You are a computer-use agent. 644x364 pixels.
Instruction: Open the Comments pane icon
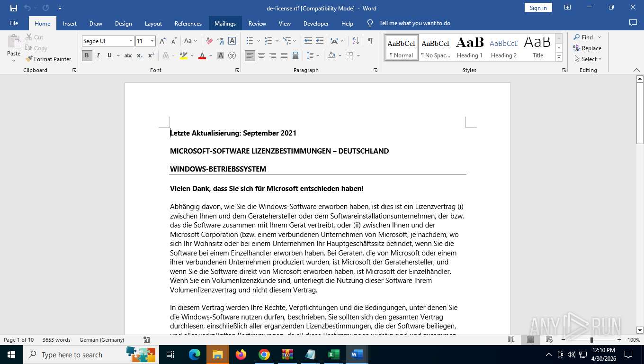pyautogui.click(x=633, y=23)
